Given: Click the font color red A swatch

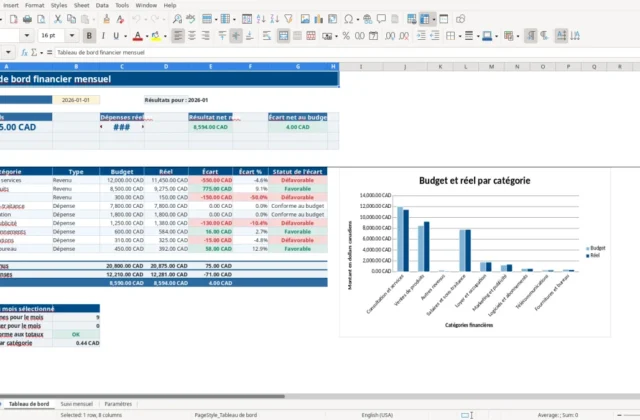Looking at the screenshot, I should tap(138, 36).
